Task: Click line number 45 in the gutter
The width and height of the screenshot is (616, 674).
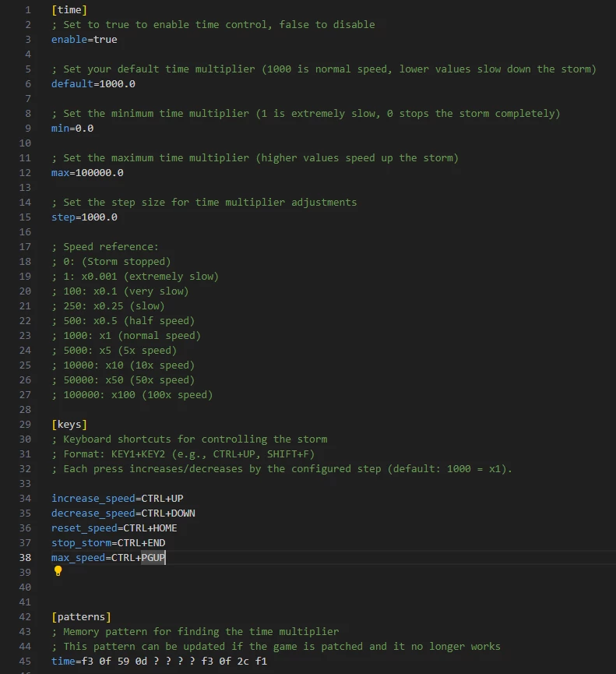Action: (25, 661)
